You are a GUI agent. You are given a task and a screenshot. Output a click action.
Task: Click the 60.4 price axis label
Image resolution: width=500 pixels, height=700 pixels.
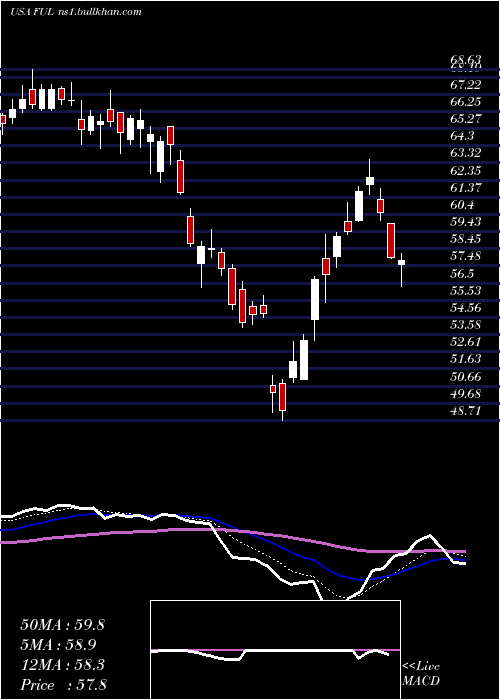[462, 204]
